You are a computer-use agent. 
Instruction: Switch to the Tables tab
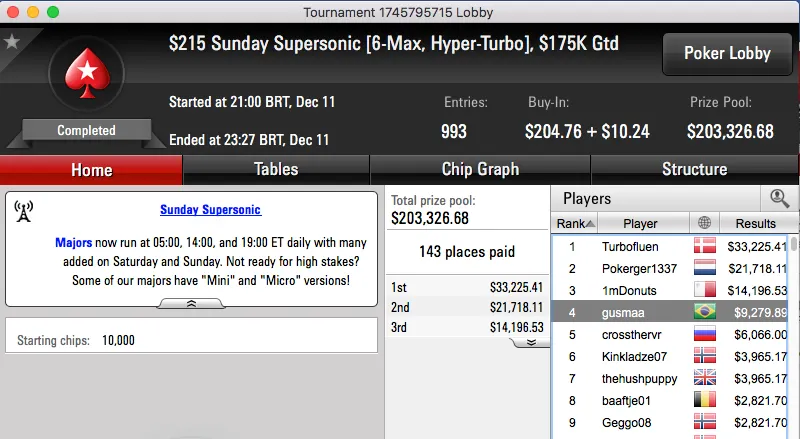(276, 169)
